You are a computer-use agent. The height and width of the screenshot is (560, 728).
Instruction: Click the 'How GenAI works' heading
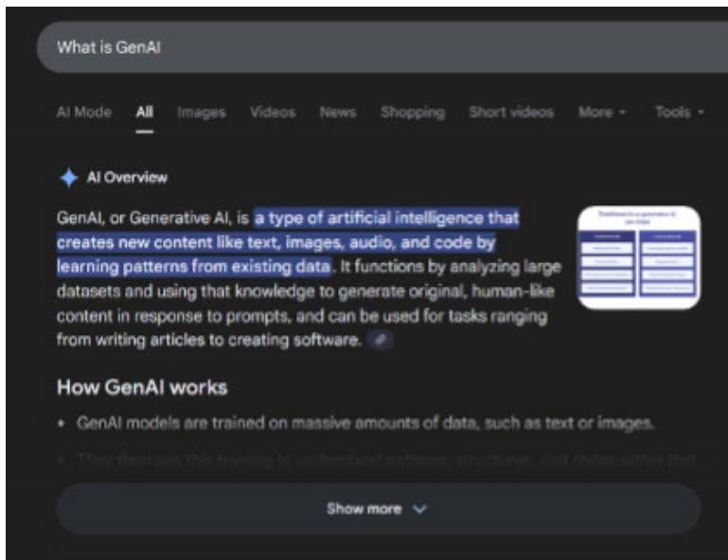(142, 387)
